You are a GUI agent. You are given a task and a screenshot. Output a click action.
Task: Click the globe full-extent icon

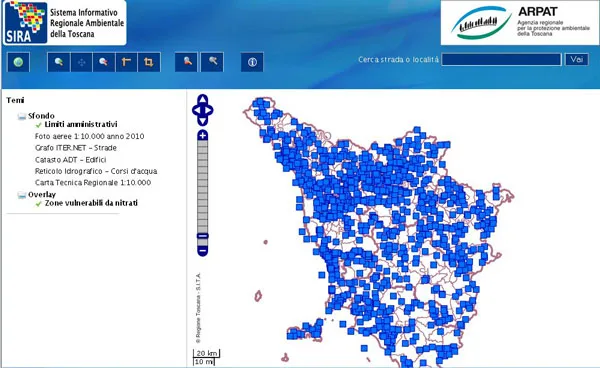[18, 62]
